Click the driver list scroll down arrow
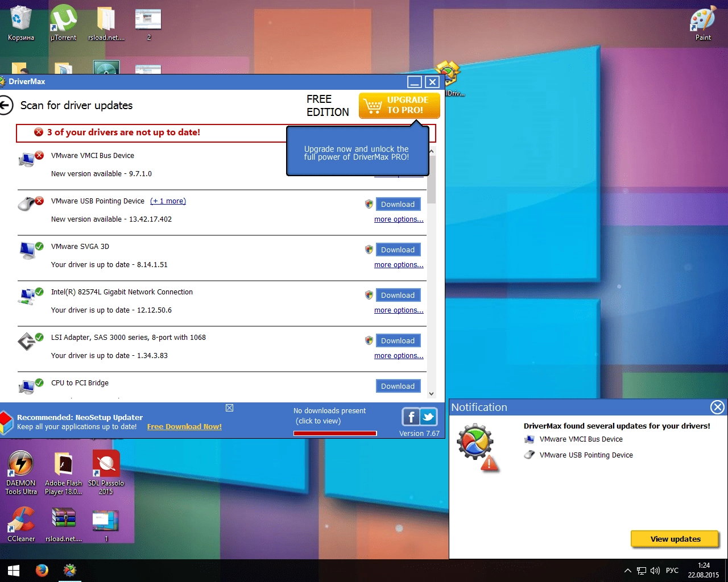Screen dimensions: 728x582 432,393
